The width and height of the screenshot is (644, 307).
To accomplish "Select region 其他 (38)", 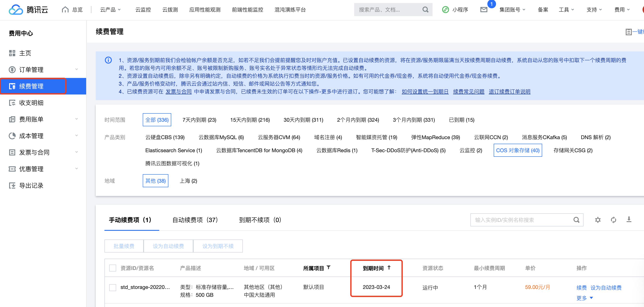I will point(156,181).
